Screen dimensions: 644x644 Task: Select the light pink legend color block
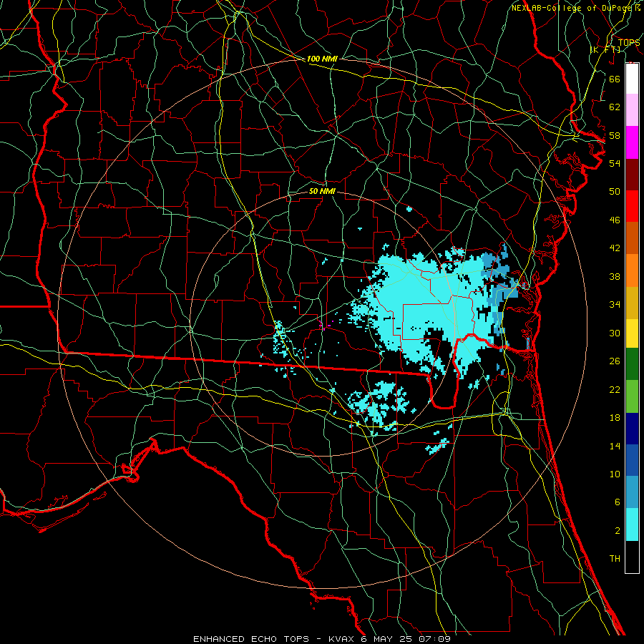click(x=632, y=109)
